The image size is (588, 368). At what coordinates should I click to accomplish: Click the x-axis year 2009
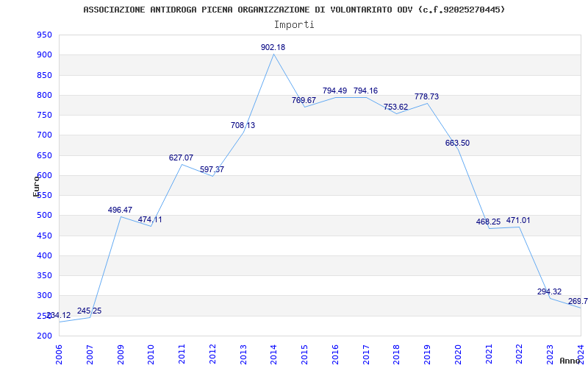(x=121, y=354)
